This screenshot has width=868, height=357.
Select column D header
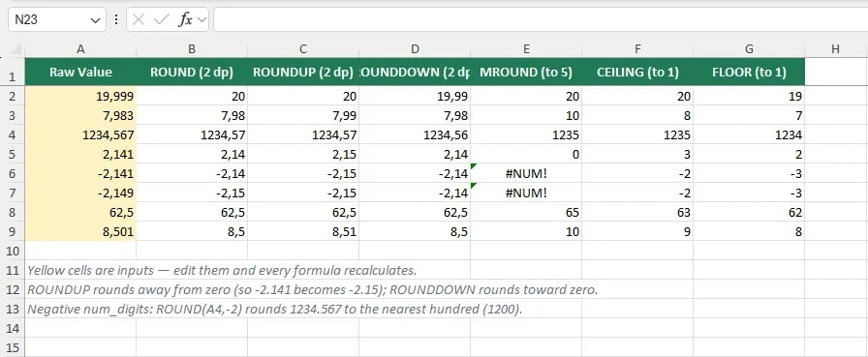tap(415, 49)
